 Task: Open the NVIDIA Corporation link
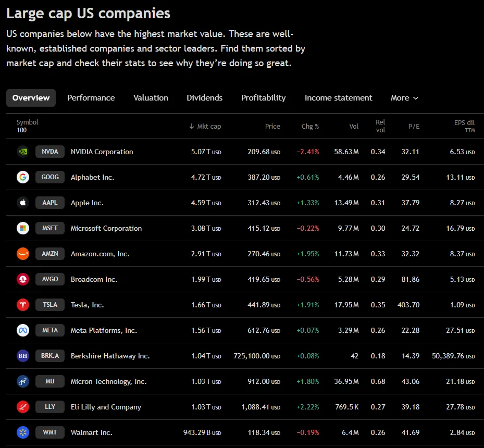click(102, 152)
